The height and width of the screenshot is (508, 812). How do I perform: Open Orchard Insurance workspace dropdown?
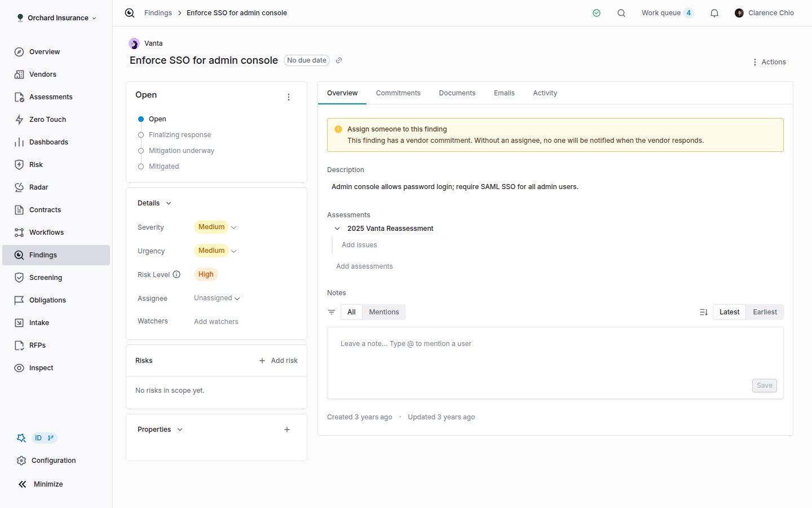[57, 18]
